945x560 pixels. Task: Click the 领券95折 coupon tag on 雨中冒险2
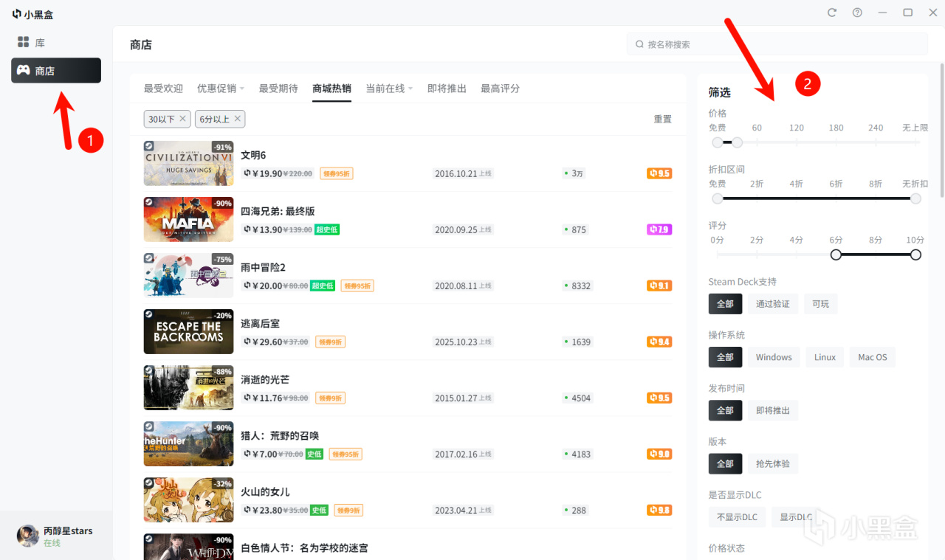[x=357, y=286]
